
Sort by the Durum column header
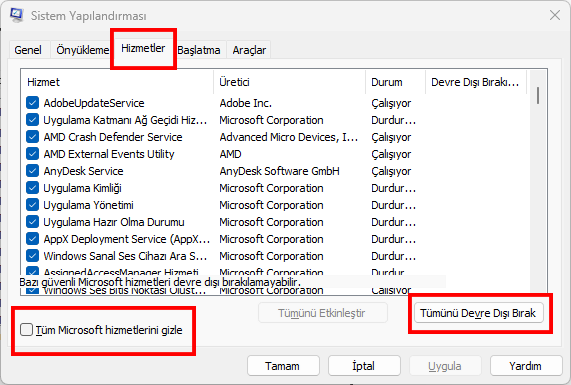coord(395,82)
